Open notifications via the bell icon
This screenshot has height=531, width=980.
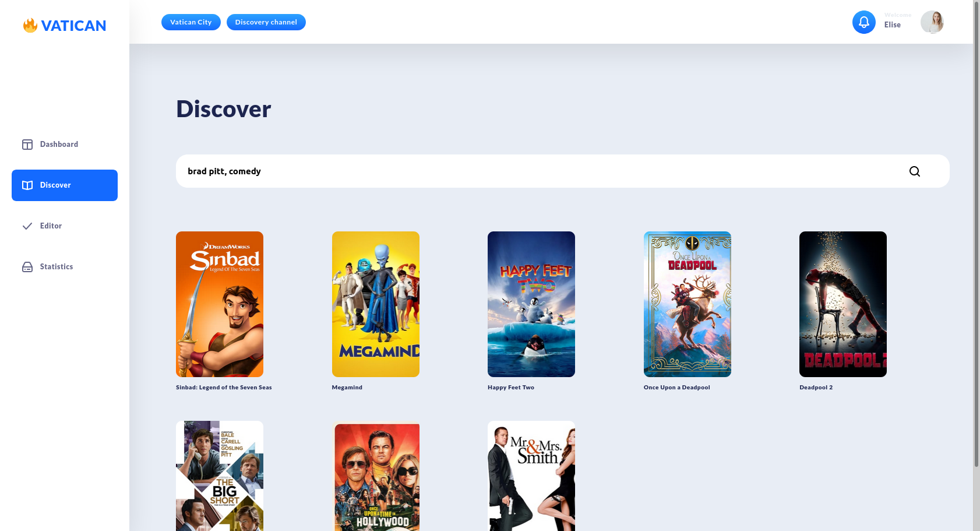864,22
